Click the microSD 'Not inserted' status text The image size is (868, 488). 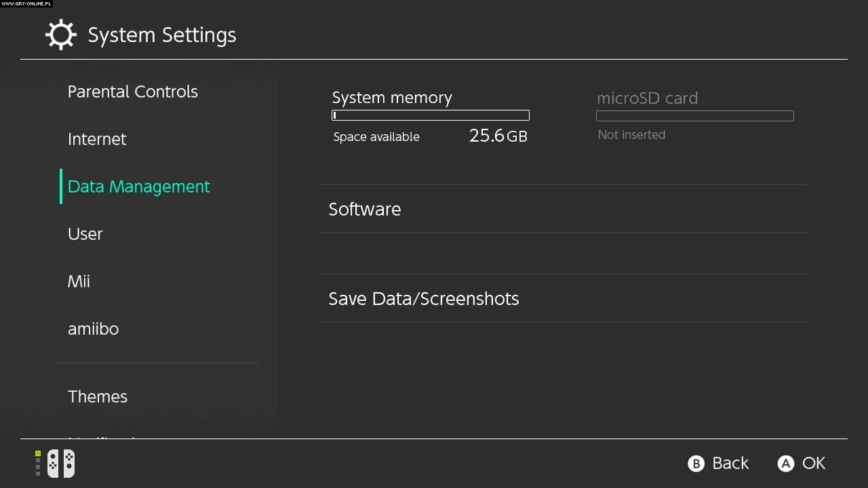point(631,135)
